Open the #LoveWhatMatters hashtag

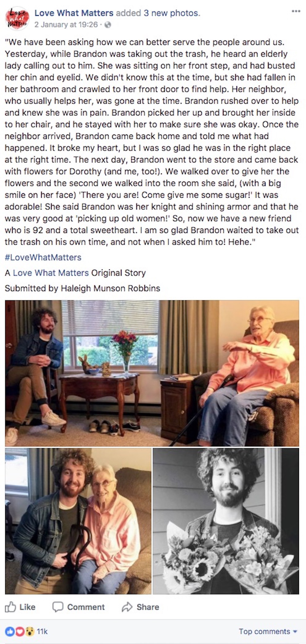coord(43,257)
